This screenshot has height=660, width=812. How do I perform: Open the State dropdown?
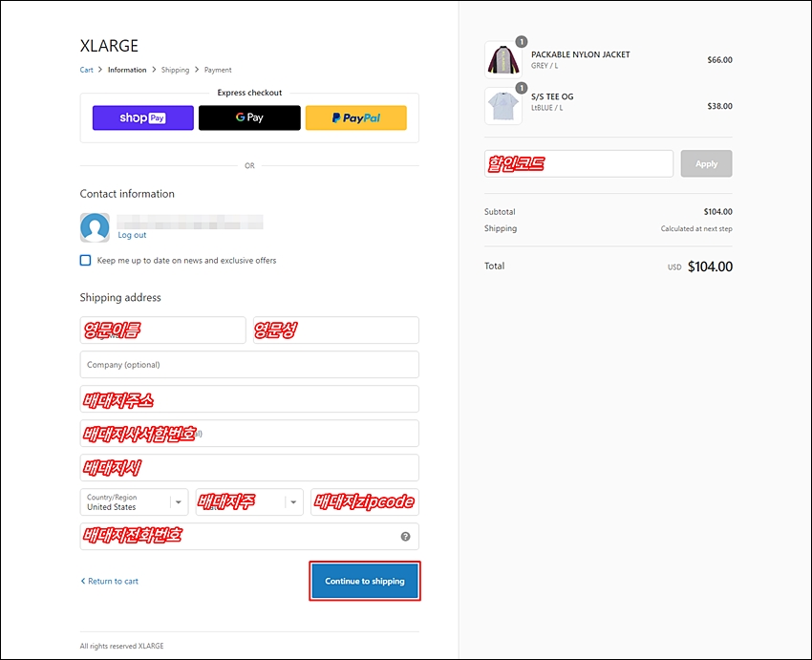tap(249, 502)
